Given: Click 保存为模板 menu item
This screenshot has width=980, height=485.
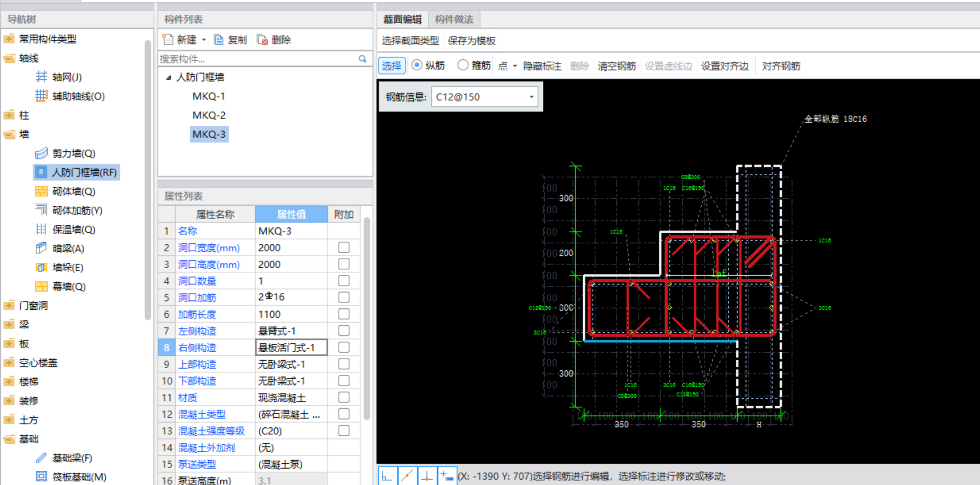Looking at the screenshot, I should tap(472, 41).
